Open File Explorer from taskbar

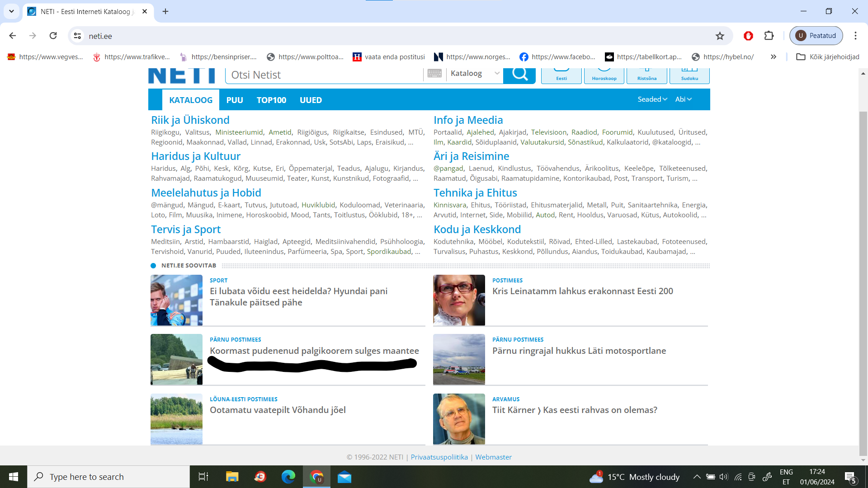232,477
